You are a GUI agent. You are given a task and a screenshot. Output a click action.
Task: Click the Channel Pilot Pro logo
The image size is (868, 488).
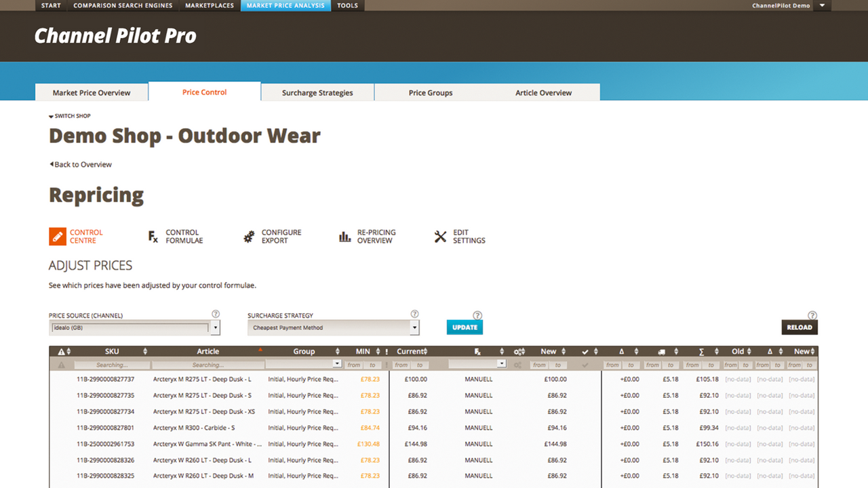115,36
